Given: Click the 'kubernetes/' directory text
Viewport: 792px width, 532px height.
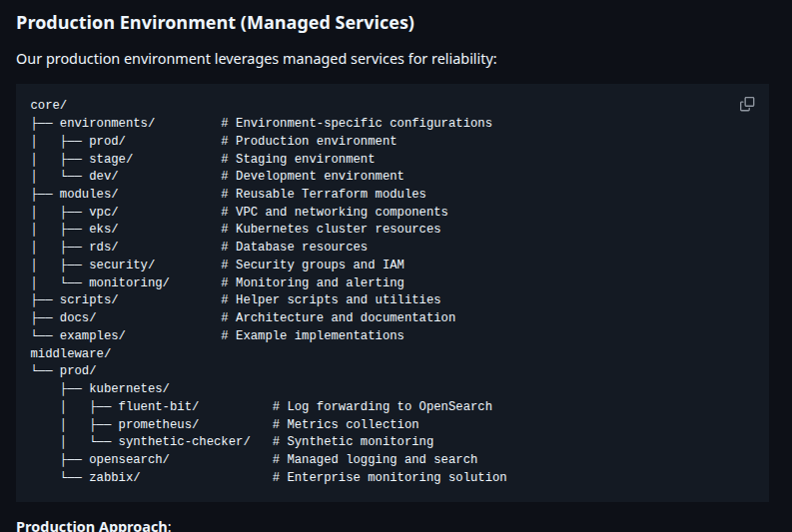Looking at the screenshot, I should click(129, 388).
